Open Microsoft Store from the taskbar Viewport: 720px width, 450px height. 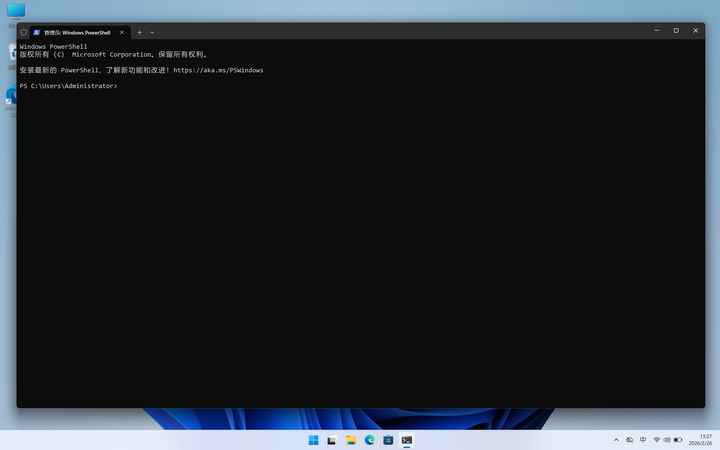388,440
